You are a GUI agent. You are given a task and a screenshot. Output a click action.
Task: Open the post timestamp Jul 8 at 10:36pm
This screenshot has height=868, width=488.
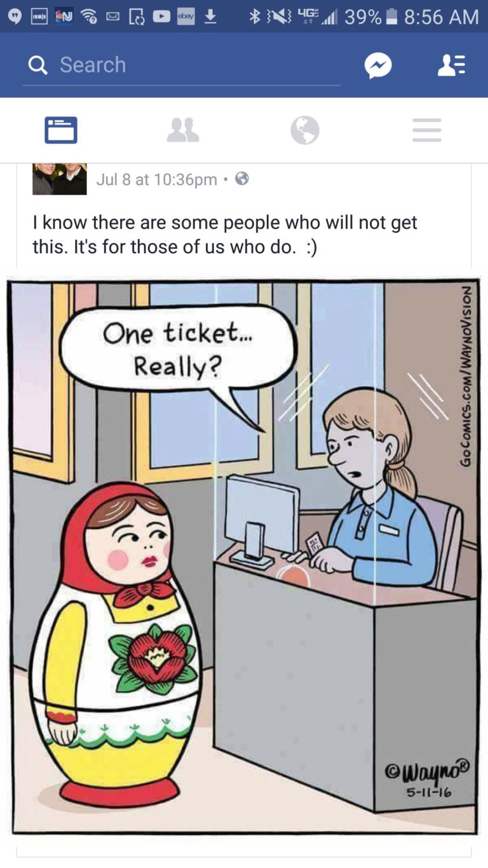pos(157,180)
